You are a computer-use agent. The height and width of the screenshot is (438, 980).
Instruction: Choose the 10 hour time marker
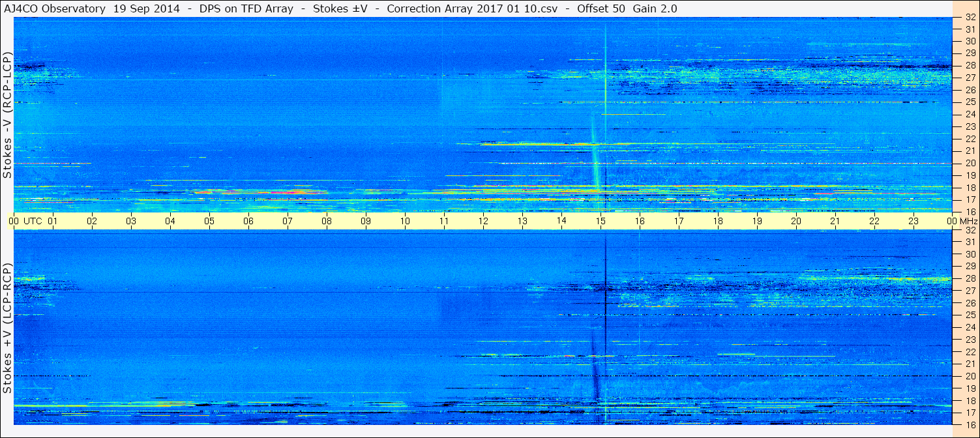(x=405, y=221)
